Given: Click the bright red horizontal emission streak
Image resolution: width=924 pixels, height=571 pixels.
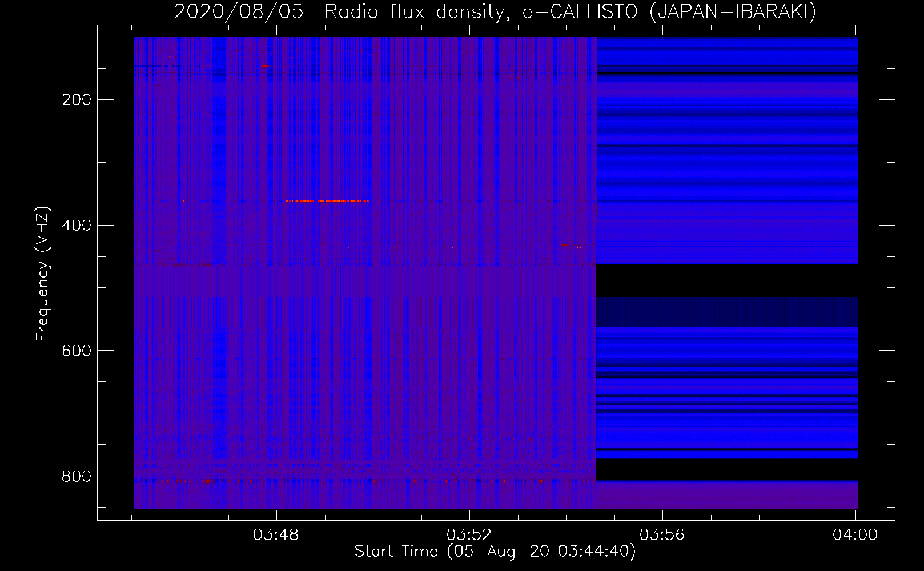Looking at the screenshot, I should 327,201.
